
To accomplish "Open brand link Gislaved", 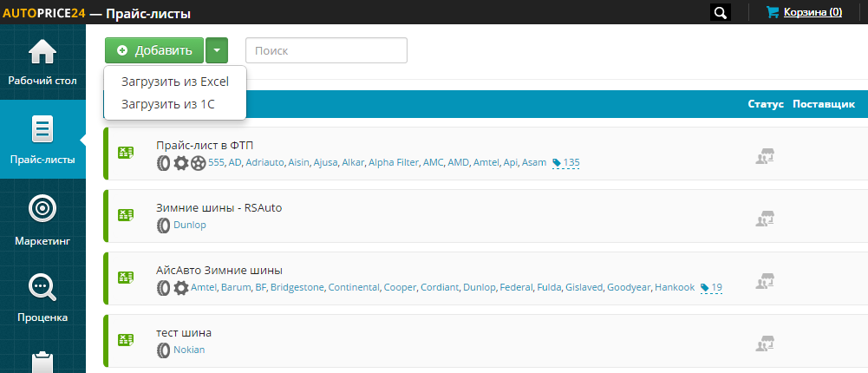I will point(584,287).
